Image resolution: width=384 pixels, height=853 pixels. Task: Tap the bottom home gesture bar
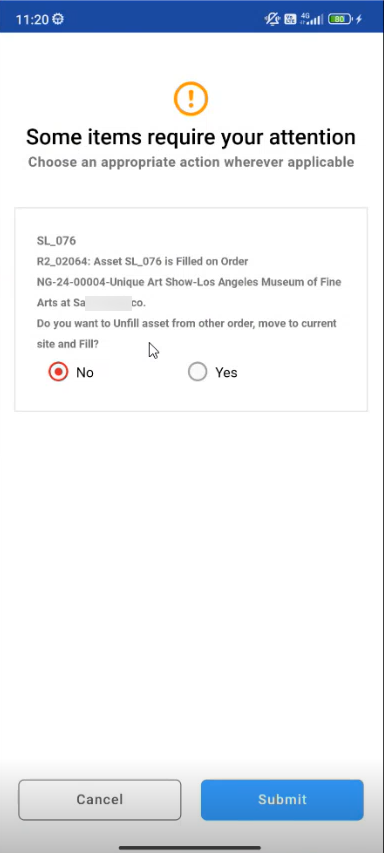tap(190, 847)
